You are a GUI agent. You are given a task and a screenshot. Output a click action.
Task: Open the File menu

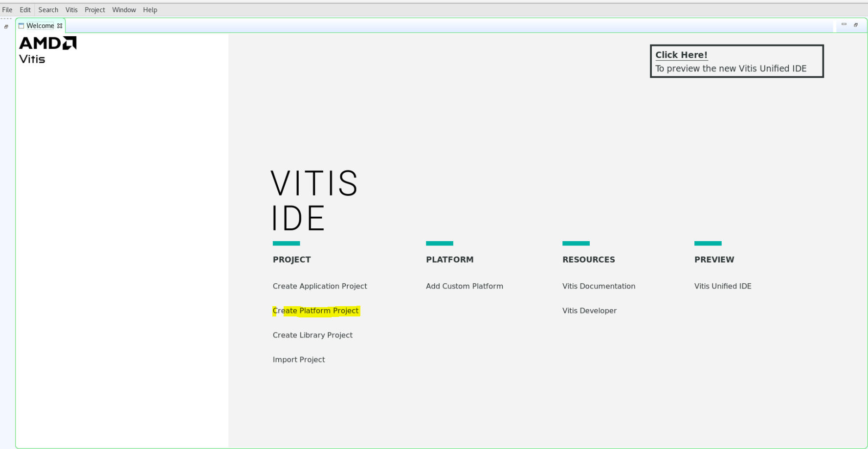point(7,10)
